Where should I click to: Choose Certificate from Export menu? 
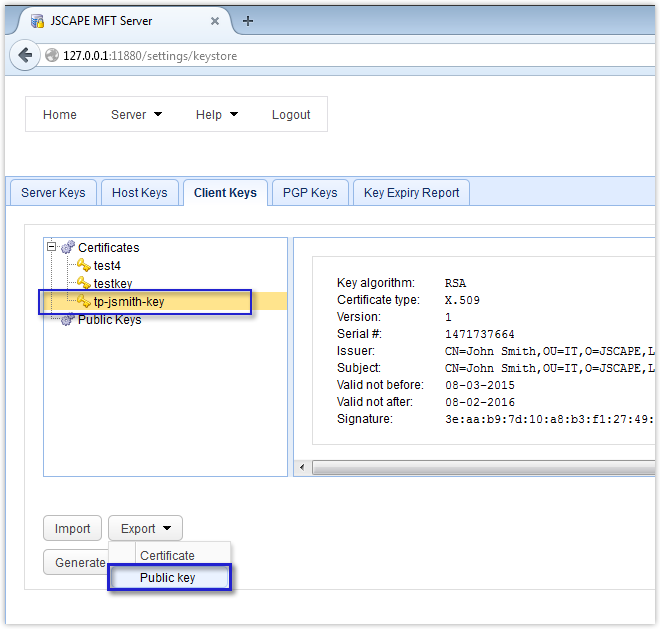(x=168, y=555)
